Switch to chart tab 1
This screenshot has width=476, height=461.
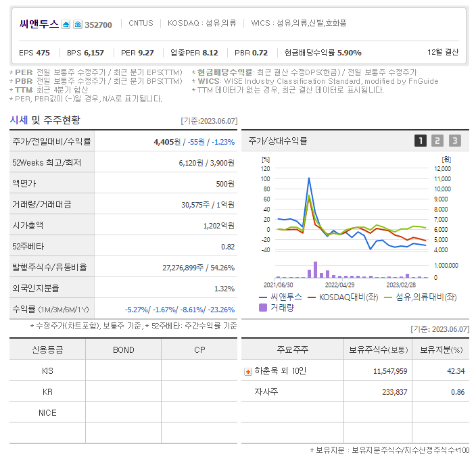click(421, 141)
